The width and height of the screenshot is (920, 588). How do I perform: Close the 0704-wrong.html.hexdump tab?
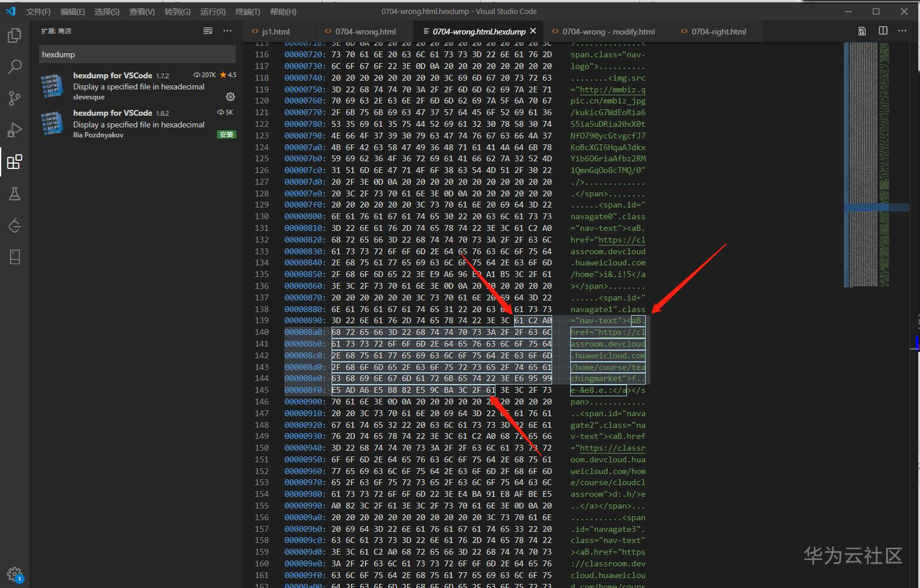point(533,31)
